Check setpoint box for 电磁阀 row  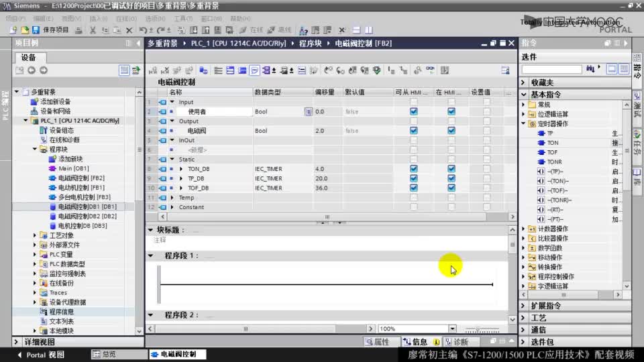click(x=487, y=131)
